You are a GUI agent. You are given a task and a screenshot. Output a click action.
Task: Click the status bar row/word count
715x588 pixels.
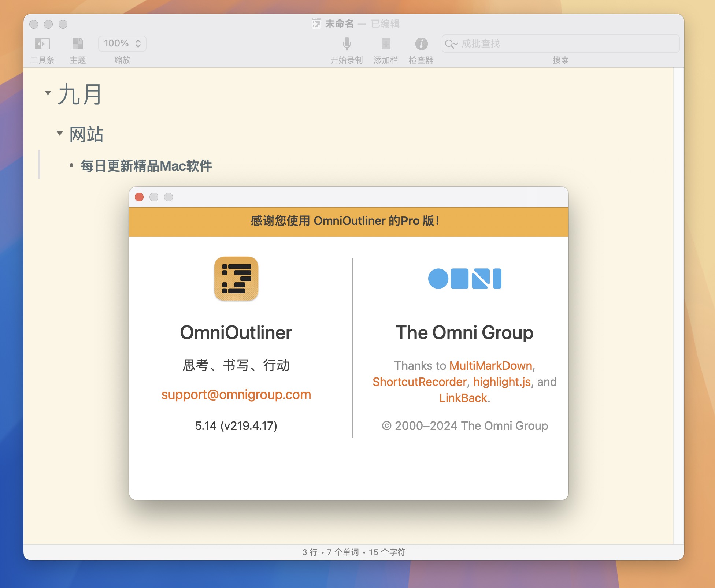click(354, 552)
